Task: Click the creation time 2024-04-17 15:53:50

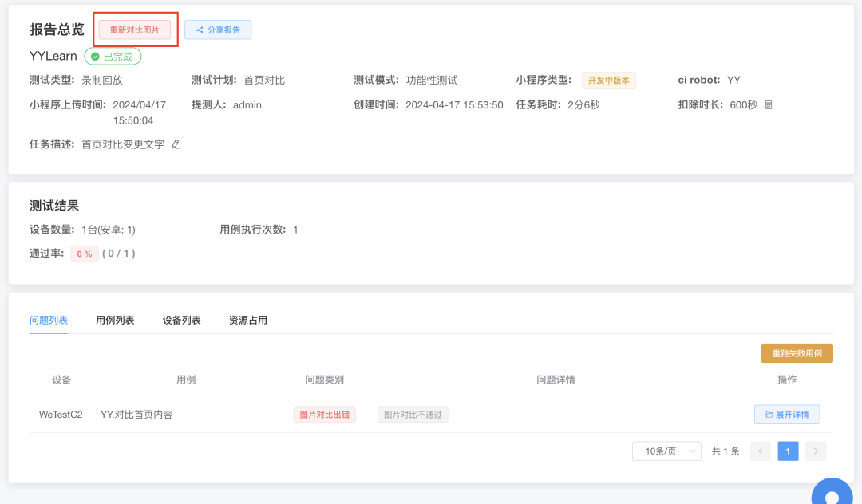Action: point(454,104)
